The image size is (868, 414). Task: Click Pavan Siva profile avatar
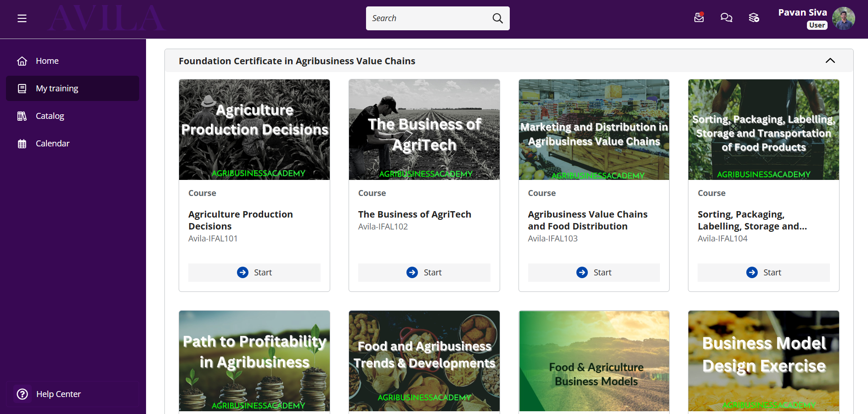(x=844, y=18)
